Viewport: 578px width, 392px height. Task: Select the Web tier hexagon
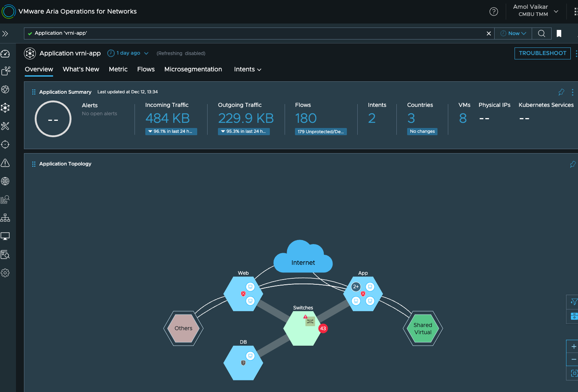[243, 294]
